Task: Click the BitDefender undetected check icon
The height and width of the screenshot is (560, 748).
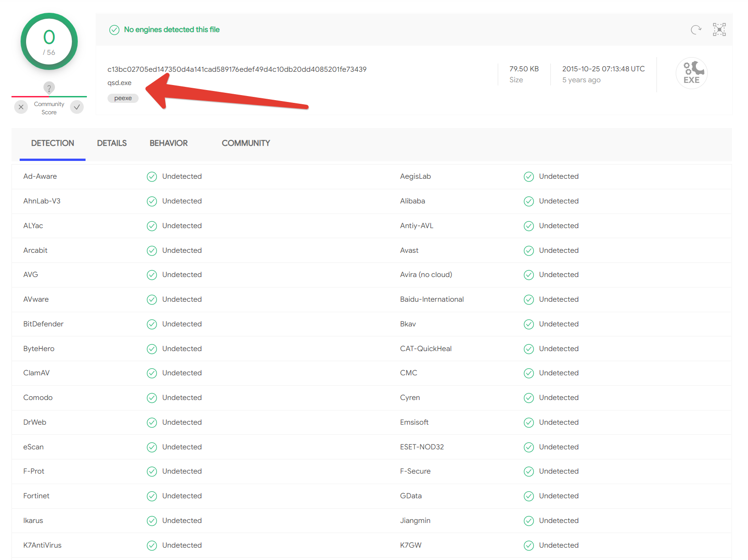Action: pos(152,324)
